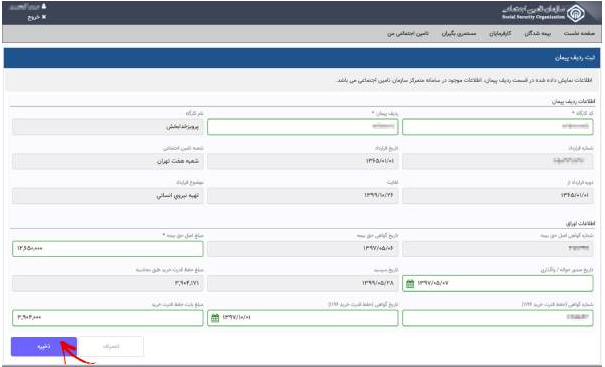Viewport: 605px width, 367px height.
Task: Click the blue ذخیره save button
Action: [44, 347]
